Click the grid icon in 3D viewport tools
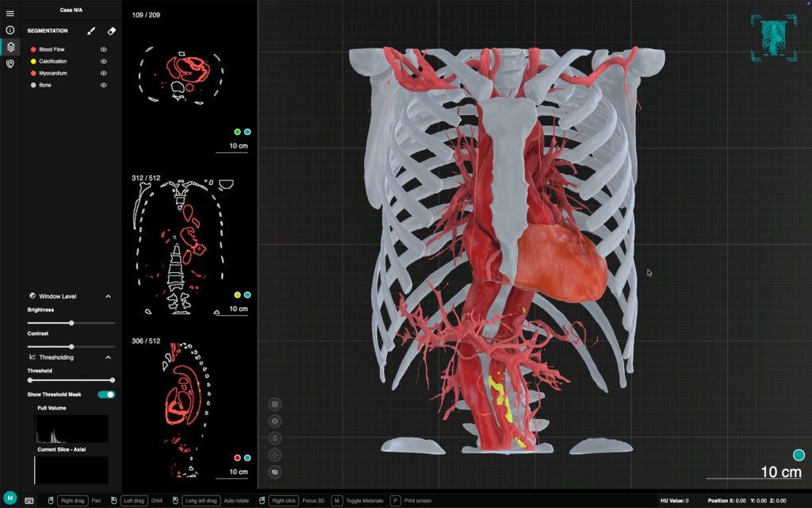812x508 pixels. pos(275,404)
